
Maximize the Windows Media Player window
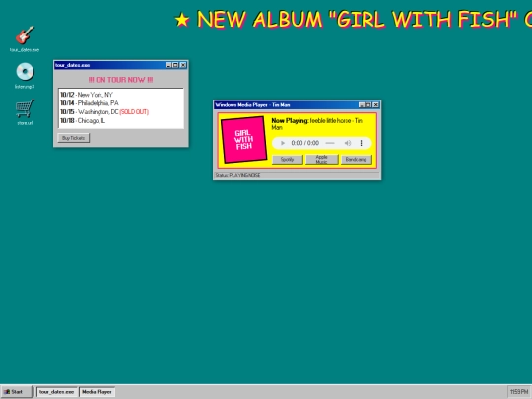click(x=368, y=105)
